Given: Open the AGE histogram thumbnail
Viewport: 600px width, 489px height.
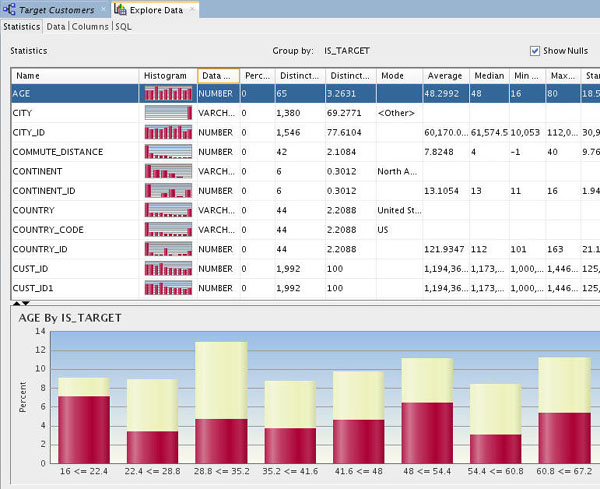Looking at the screenshot, I should pos(167,93).
